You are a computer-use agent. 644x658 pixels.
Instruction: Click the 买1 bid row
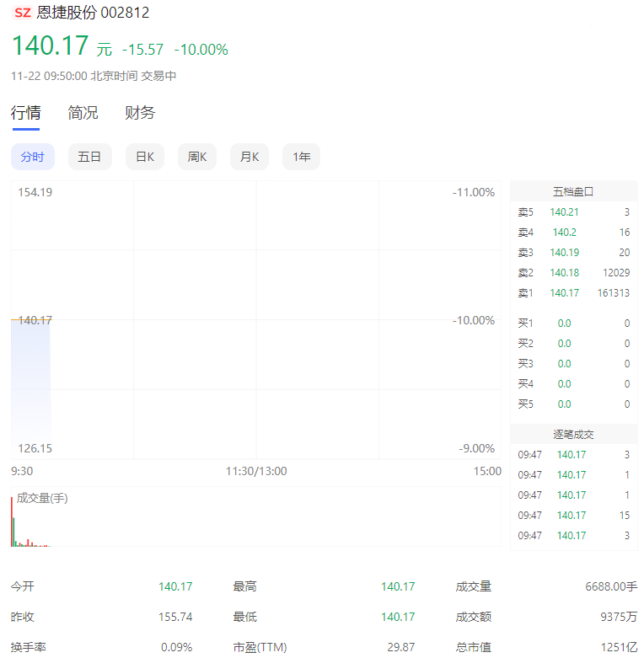pos(573,324)
